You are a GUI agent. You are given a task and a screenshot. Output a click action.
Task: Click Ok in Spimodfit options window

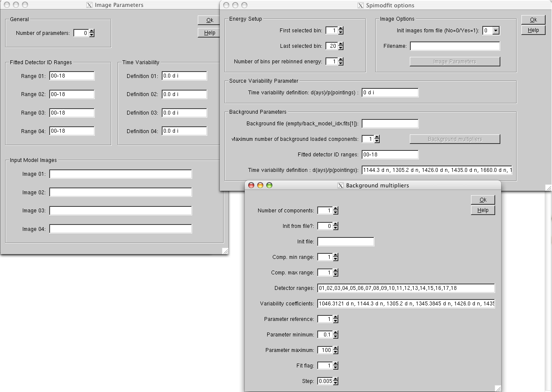(533, 20)
